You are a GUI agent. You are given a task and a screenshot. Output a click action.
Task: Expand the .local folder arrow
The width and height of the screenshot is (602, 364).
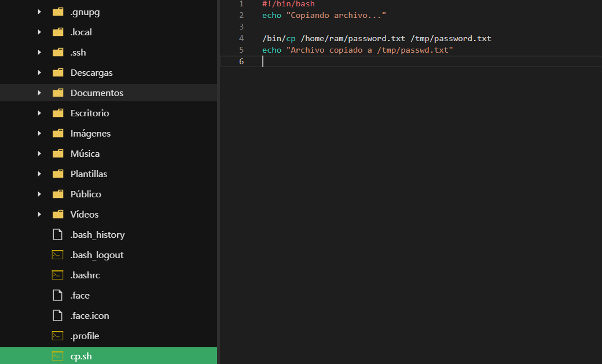tap(39, 32)
